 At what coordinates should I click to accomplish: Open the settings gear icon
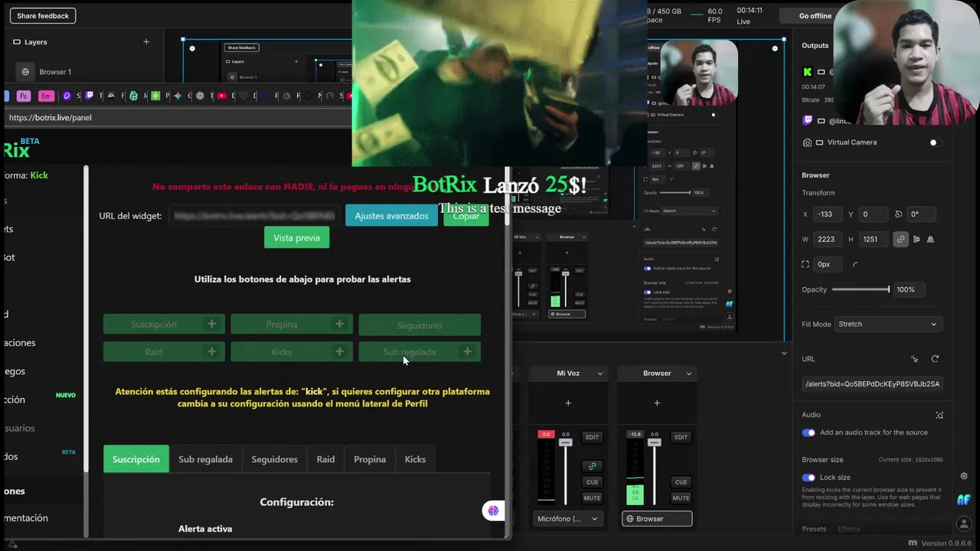click(964, 476)
